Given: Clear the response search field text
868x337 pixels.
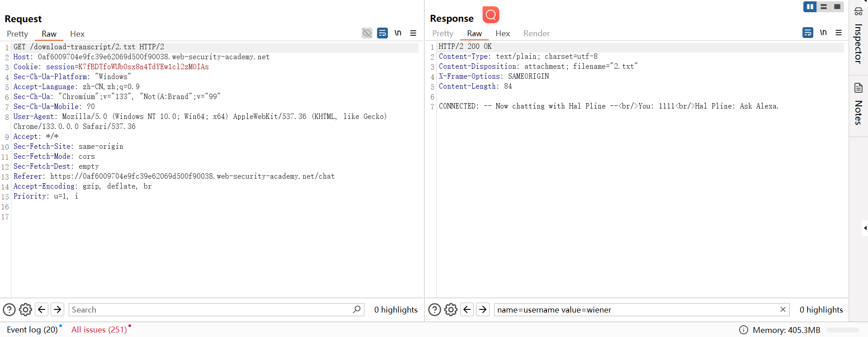Looking at the screenshot, I should pos(783,309).
